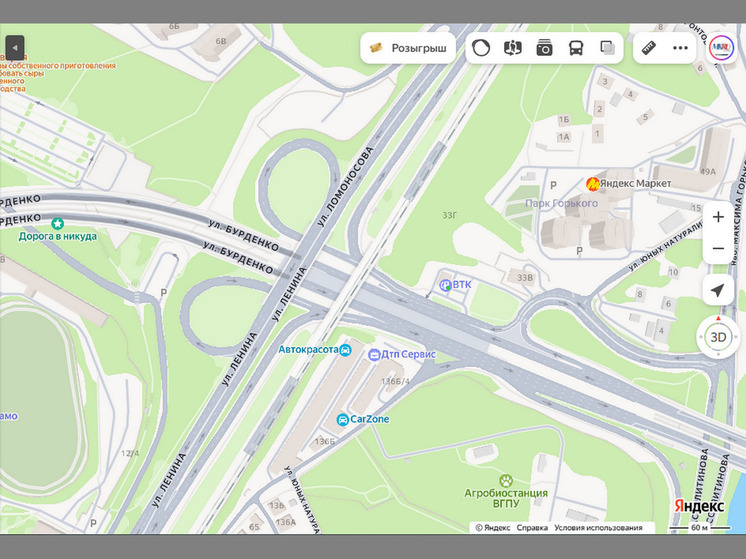The height and width of the screenshot is (559, 746).
Task: Toggle the traffic layer icon
Action: pos(481,48)
